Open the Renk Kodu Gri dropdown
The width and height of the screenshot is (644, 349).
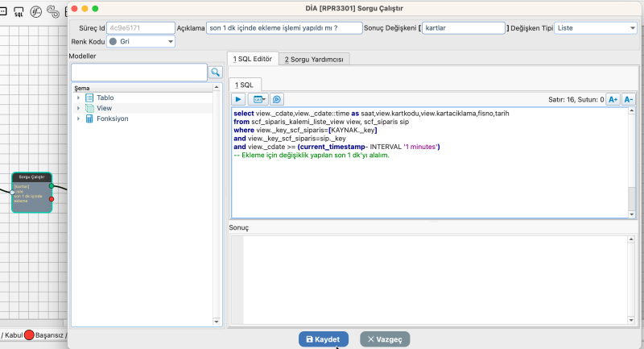click(x=140, y=40)
